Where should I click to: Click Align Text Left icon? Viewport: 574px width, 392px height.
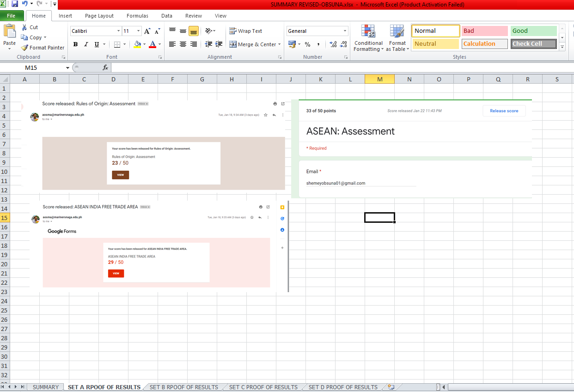coord(172,44)
